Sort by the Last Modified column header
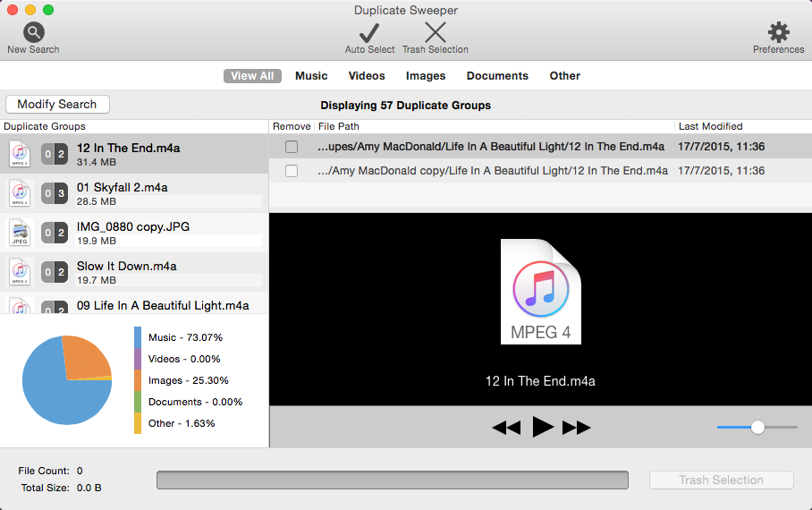The height and width of the screenshot is (510, 812). point(711,126)
